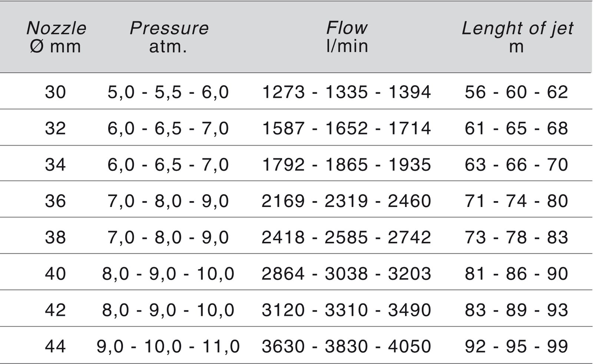Click the Lenght of jet header

tap(517, 37)
